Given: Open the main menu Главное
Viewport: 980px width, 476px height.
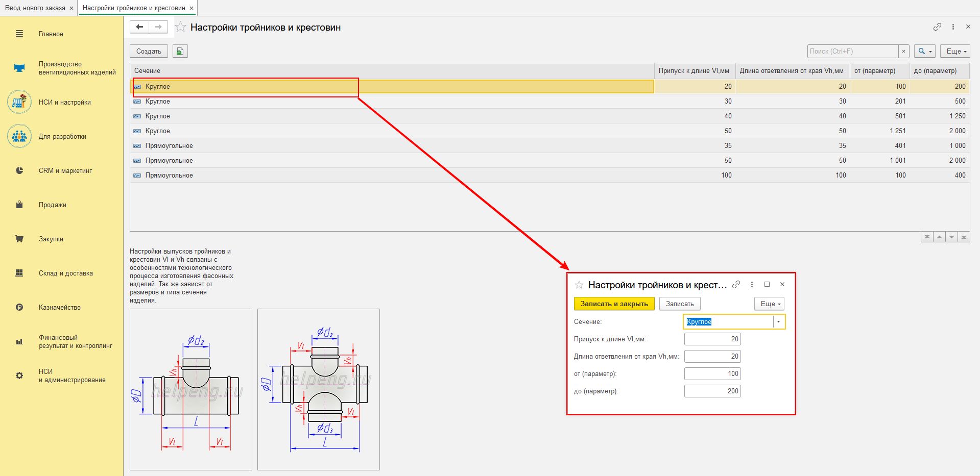Looking at the screenshot, I should pyautogui.click(x=51, y=34).
